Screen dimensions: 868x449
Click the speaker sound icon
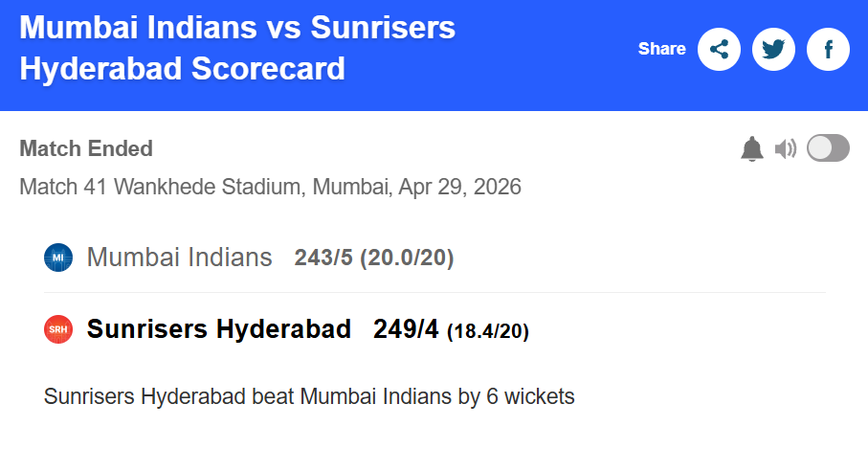[786, 149]
